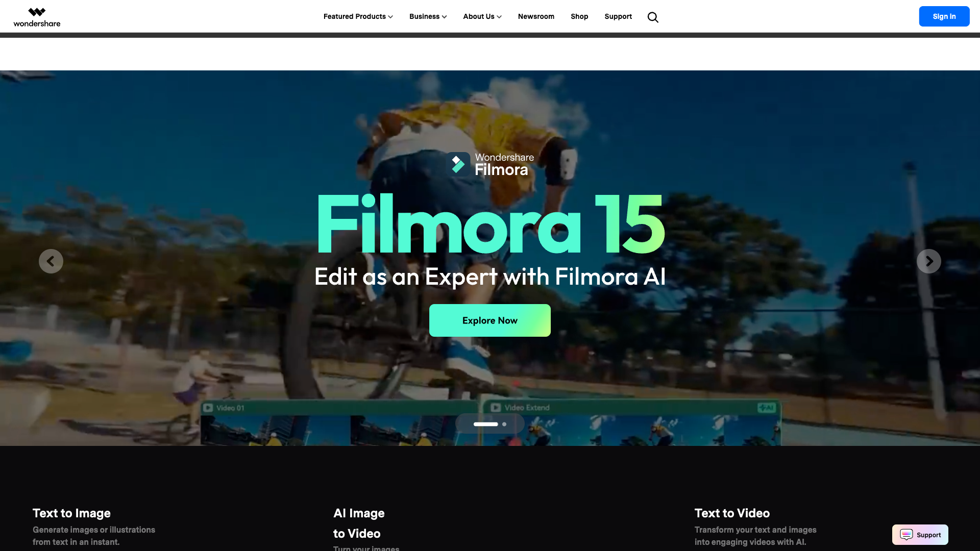Open the search magnifier icon
The height and width of the screenshot is (551, 980).
[x=653, y=17]
